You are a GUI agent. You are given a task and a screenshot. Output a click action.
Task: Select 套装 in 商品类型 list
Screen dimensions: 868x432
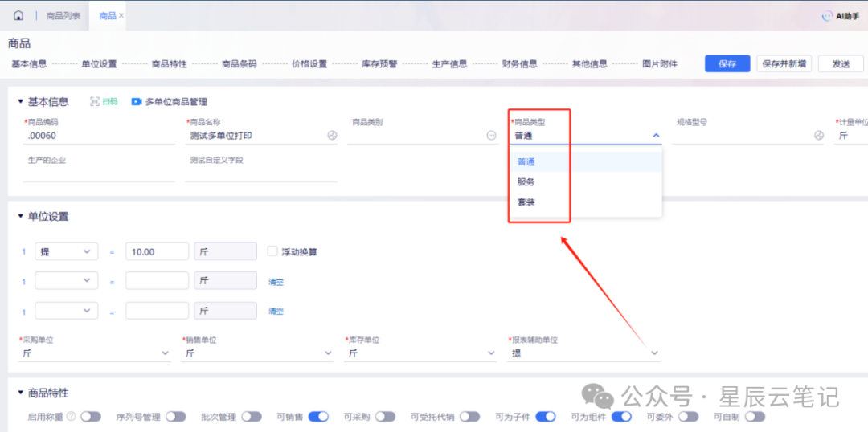click(x=586, y=202)
